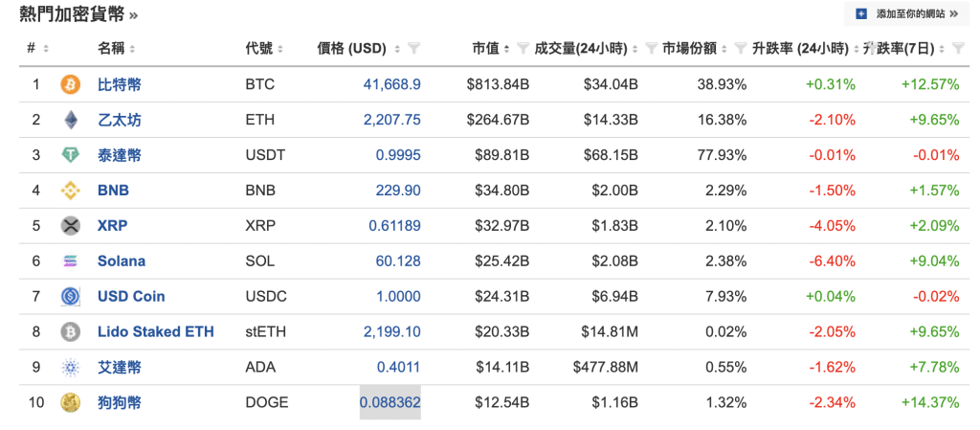Sort by 價格 (USD) column arrows
The height and width of the screenshot is (430, 980).
click(397, 49)
